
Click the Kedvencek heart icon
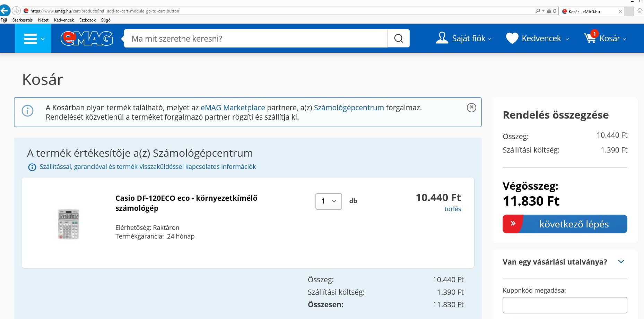coord(512,38)
